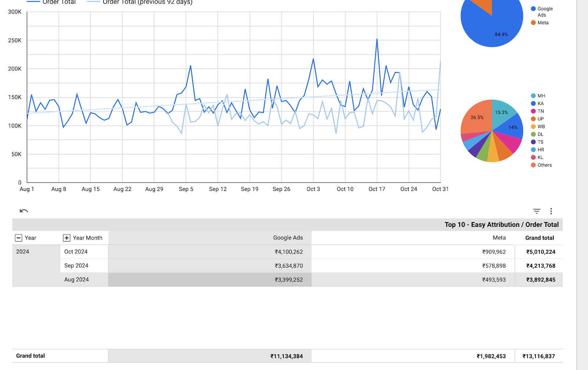Click the 15.3% MH pie slice
588x370 pixels.
(x=502, y=112)
